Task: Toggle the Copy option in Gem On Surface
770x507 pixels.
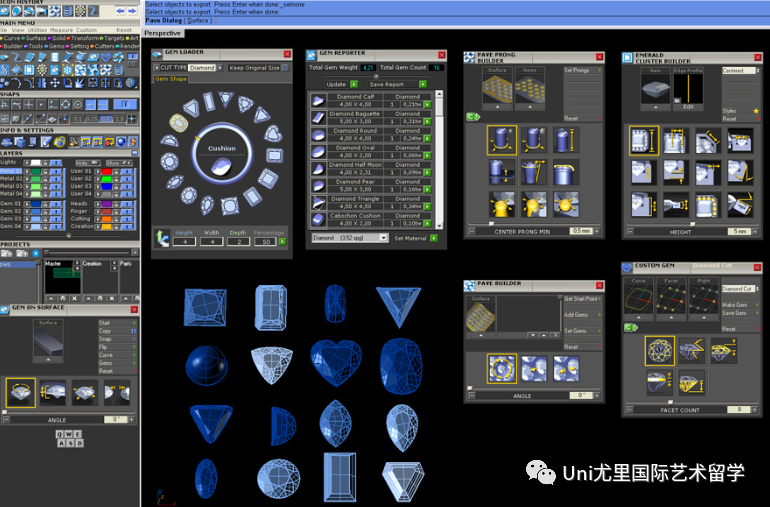Action: pos(134,331)
